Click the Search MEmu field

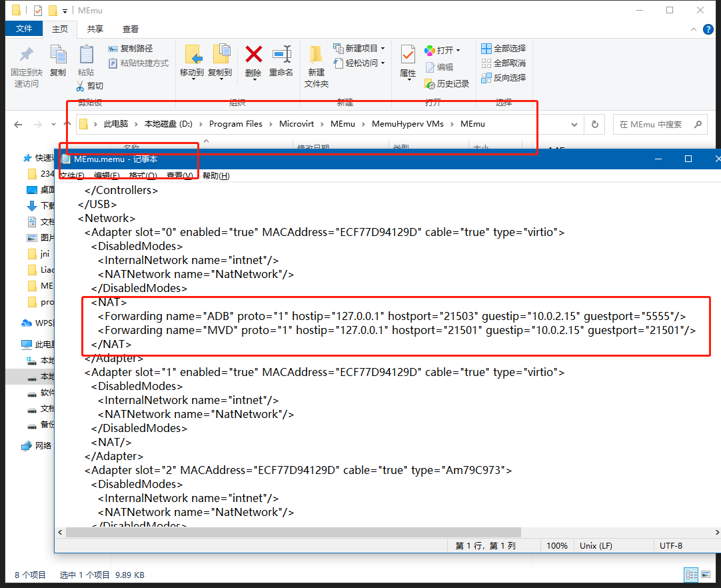[660, 125]
